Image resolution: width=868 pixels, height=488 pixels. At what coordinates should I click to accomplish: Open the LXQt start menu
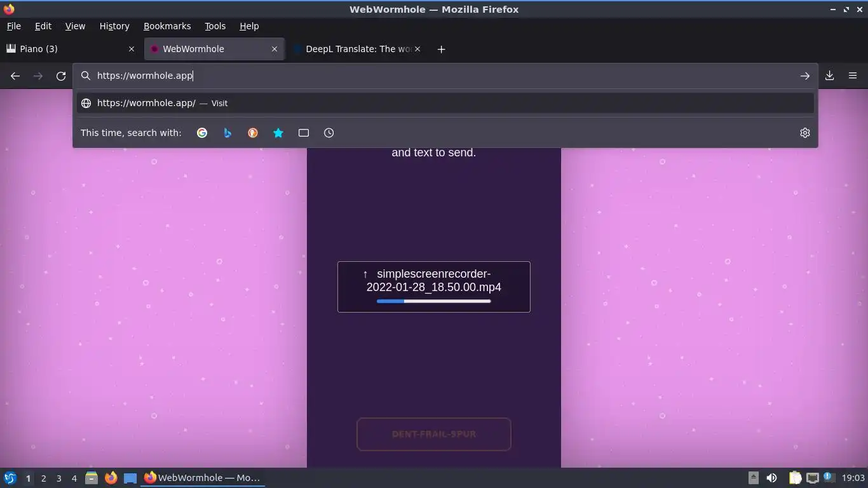point(10,478)
